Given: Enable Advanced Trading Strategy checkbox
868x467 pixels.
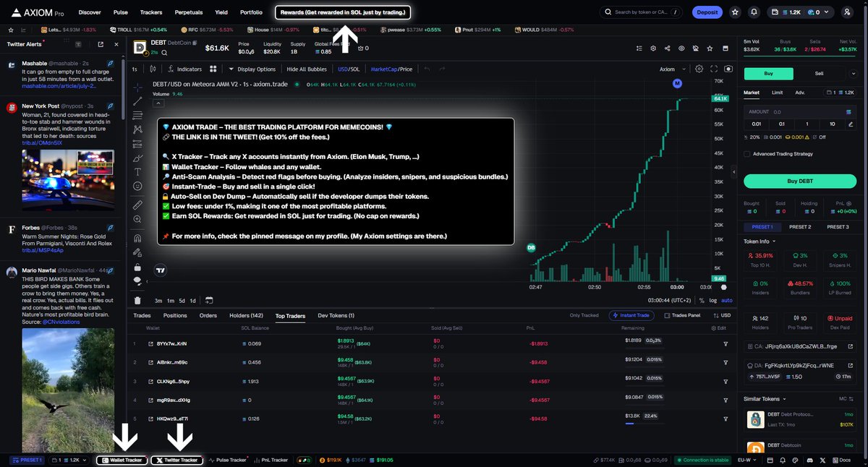Looking at the screenshot, I should click(747, 154).
